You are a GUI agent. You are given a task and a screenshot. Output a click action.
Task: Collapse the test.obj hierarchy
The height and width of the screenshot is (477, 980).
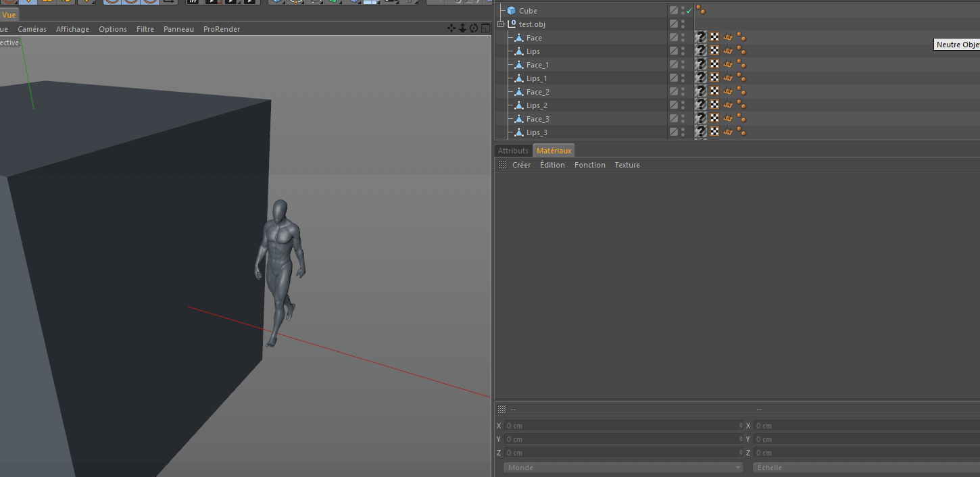pyautogui.click(x=501, y=24)
